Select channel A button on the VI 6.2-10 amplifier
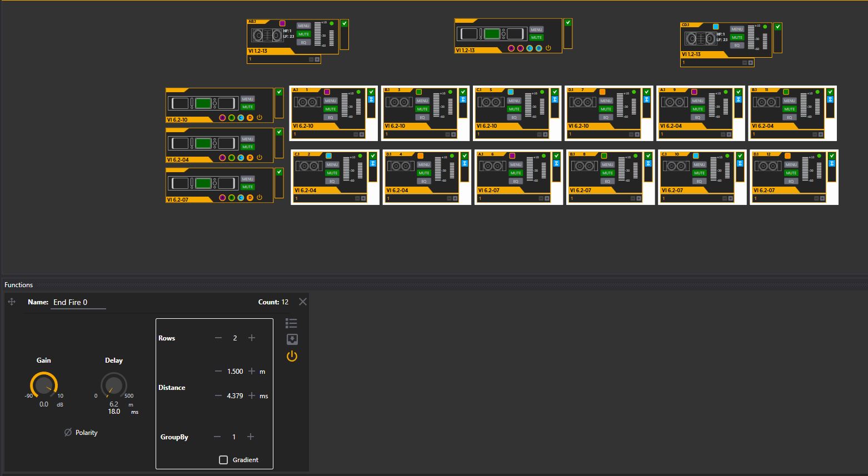 [222, 117]
